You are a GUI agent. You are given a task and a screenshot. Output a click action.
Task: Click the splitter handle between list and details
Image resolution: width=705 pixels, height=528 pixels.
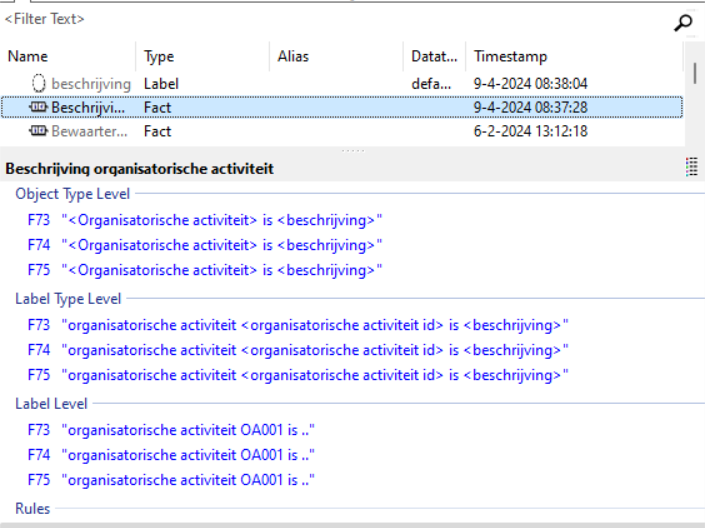(x=352, y=151)
